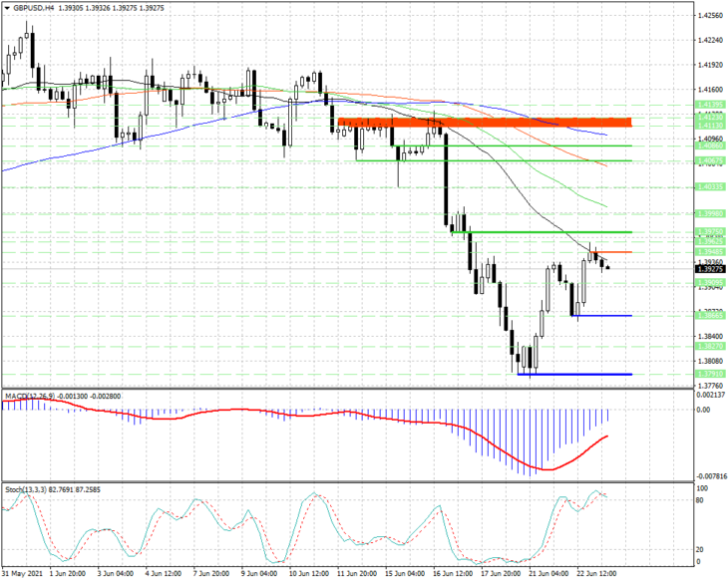The height and width of the screenshot is (582, 728).
Task: Click the small arrow marker by last candle
Action: point(607,267)
